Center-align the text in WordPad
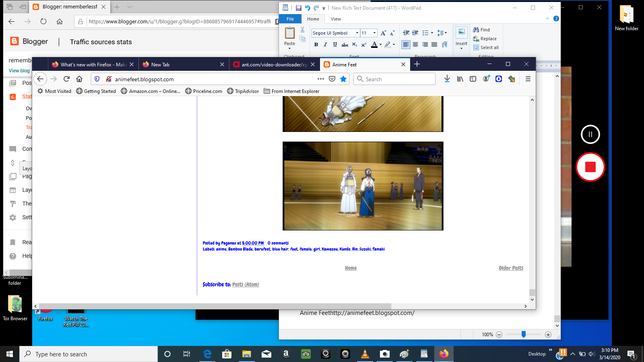The image size is (644, 362). tap(415, 45)
